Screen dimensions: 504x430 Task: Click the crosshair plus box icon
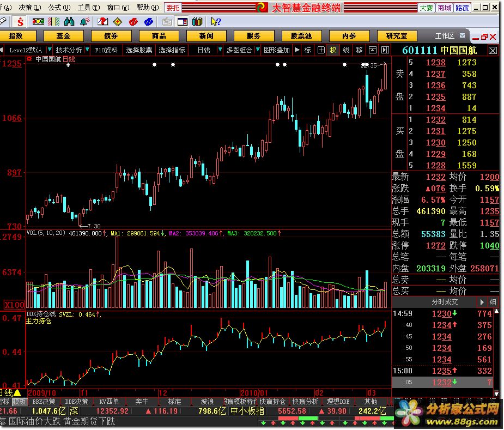click(x=321, y=50)
